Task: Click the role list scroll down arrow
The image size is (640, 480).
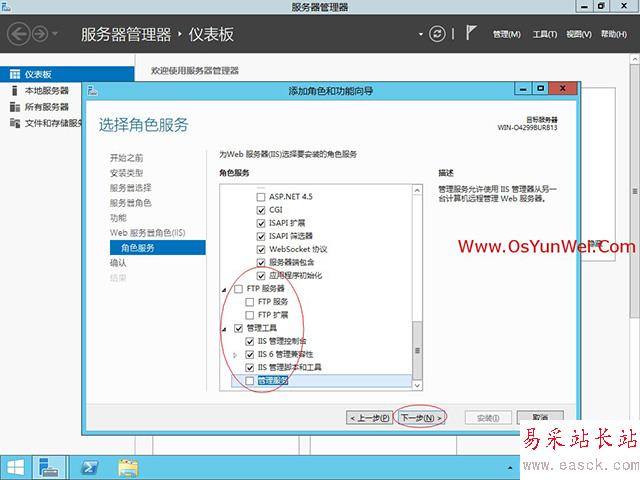Action: click(417, 385)
